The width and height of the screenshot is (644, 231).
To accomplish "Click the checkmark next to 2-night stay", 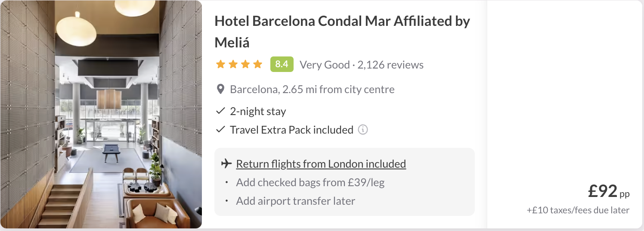I will click(x=220, y=111).
